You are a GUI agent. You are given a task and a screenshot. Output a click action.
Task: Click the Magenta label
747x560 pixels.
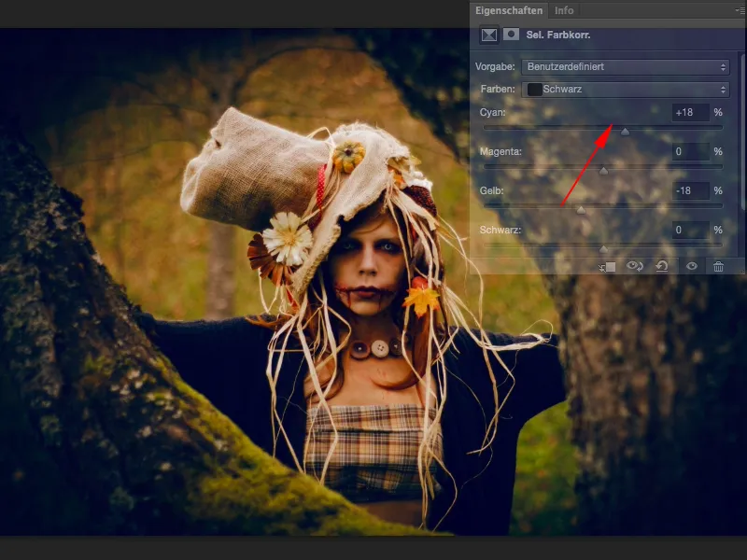(x=500, y=151)
